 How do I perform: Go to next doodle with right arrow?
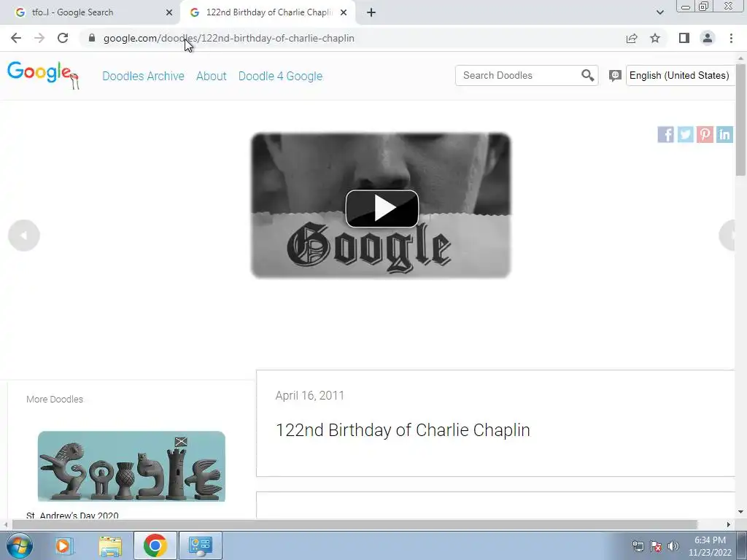coord(727,236)
